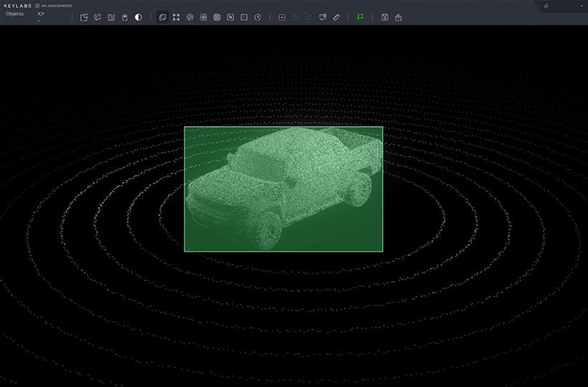Click the checkered circle mesh tool
Viewport: 588px width, 387px height.
(x=217, y=17)
